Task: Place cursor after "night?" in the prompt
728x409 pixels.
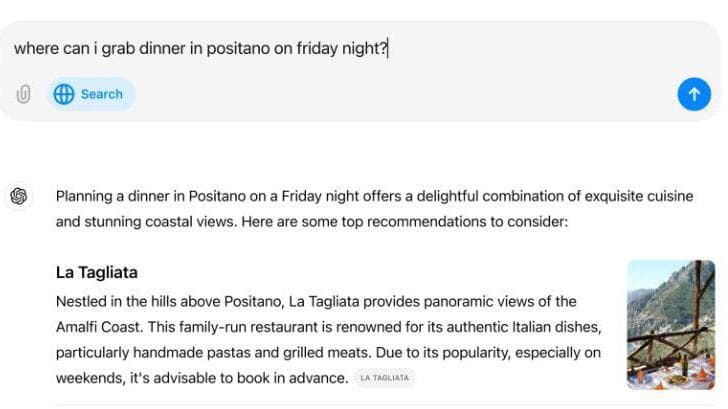Action: tap(387, 49)
